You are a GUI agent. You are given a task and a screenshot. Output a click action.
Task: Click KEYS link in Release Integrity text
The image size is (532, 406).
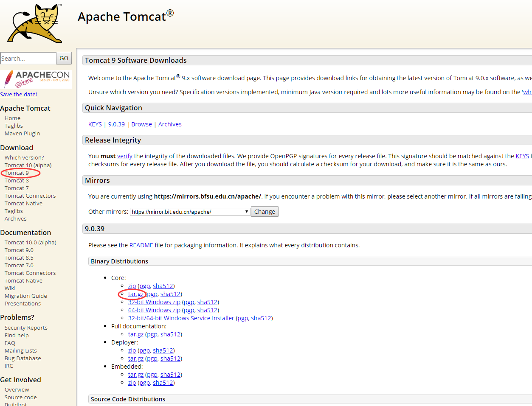pos(522,156)
